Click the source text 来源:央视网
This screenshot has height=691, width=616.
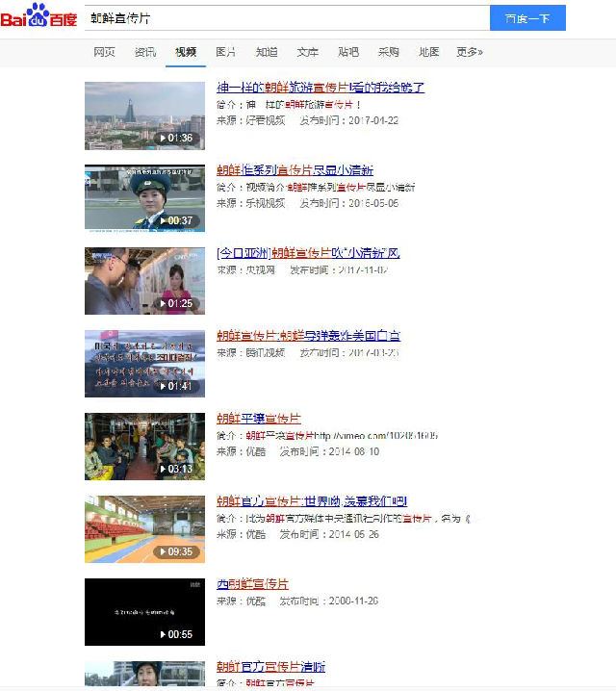tap(245, 269)
